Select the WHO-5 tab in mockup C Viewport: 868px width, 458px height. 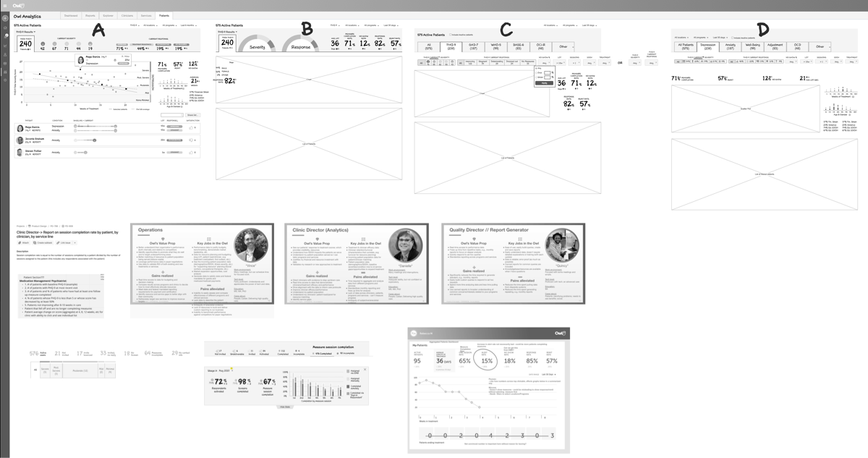[x=495, y=46]
